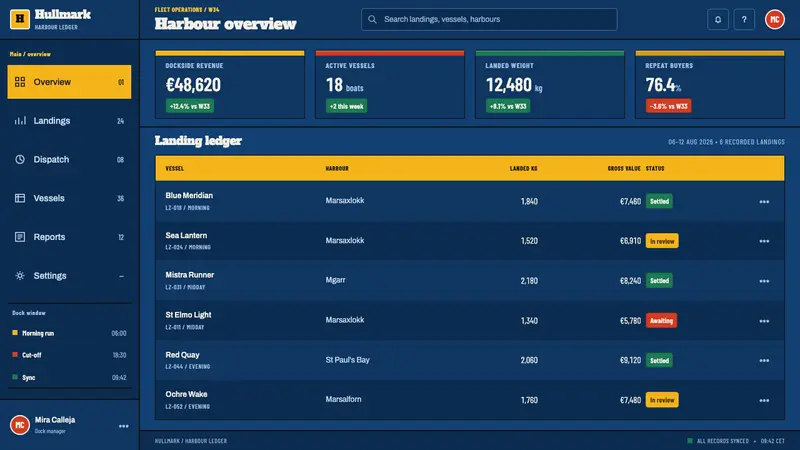This screenshot has width=800, height=450.
Task: Click Awaiting status for St Elmo Light
Action: pyautogui.click(x=661, y=320)
